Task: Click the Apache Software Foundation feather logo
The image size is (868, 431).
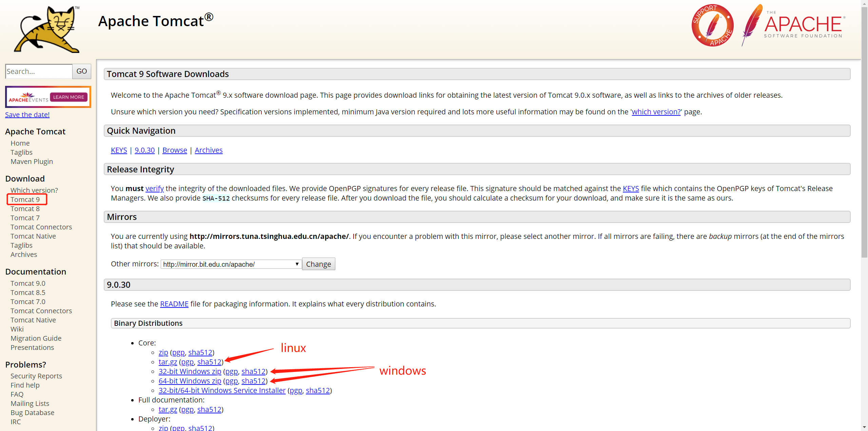Action: coord(793,25)
